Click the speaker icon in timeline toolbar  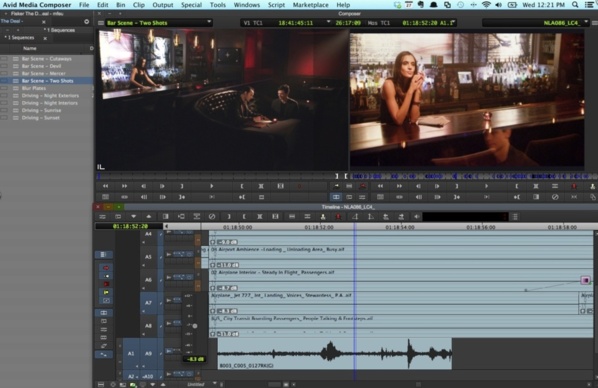tap(416, 217)
